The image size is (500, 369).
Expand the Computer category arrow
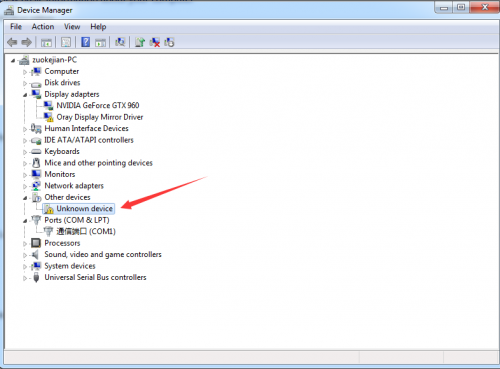coord(25,72)
